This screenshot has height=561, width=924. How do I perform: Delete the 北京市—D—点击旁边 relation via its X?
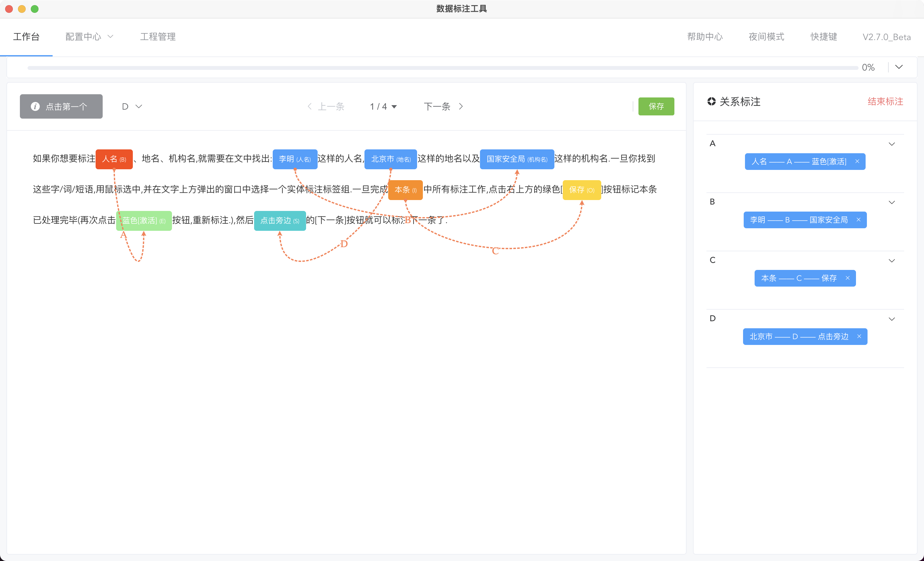pos(859,336)
